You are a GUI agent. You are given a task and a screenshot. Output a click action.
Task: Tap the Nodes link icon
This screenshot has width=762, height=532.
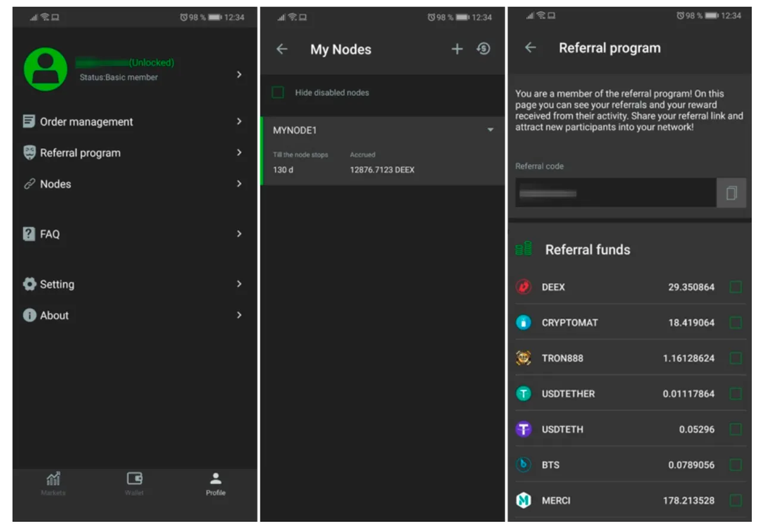pos(29,184)
